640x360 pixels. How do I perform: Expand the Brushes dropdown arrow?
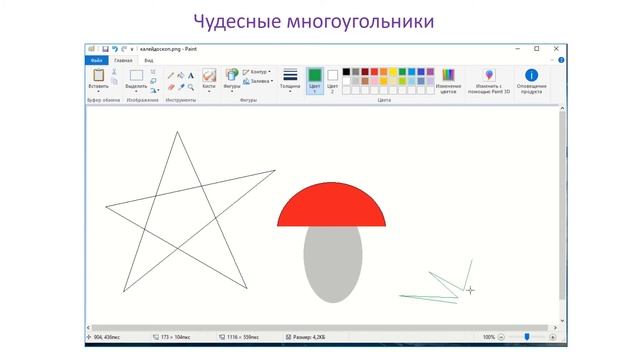[x=209, y=92]
